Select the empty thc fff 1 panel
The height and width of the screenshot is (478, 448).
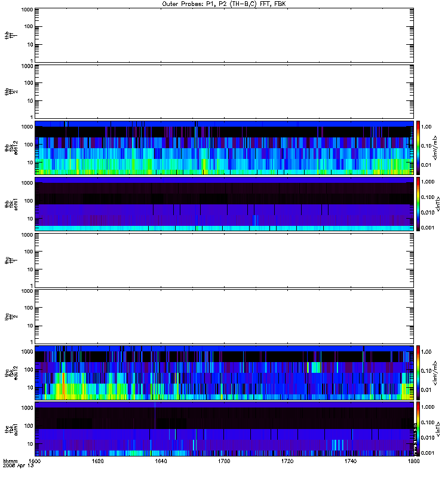[225, 261]
